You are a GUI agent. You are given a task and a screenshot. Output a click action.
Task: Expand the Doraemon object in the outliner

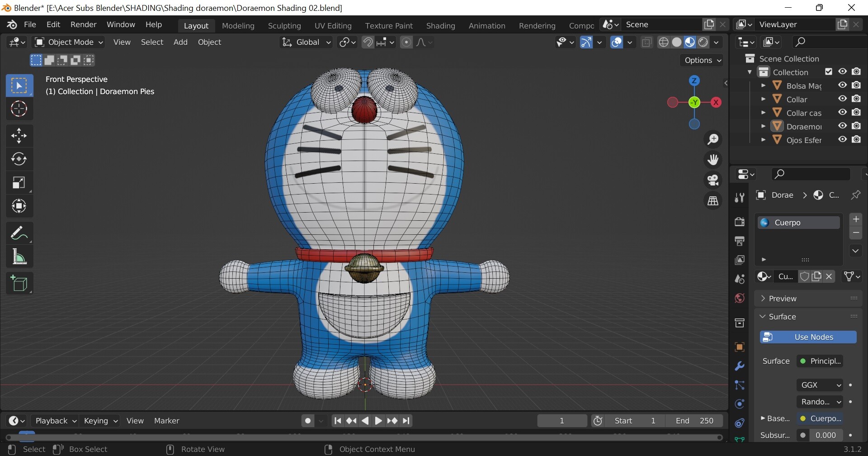(x=764, y=126)
